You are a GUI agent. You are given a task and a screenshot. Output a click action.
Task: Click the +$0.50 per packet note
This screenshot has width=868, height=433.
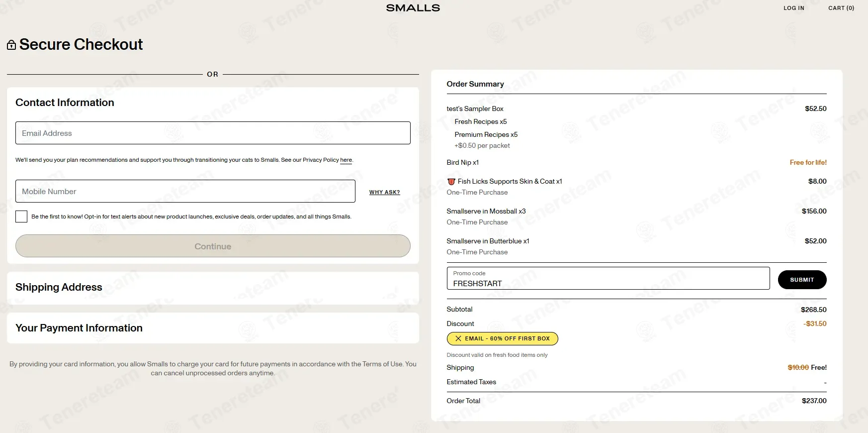pyautogui.click(x=482, y=145)
